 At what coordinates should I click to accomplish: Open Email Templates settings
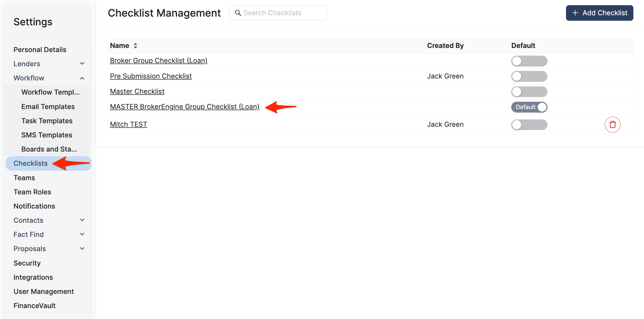48,107
